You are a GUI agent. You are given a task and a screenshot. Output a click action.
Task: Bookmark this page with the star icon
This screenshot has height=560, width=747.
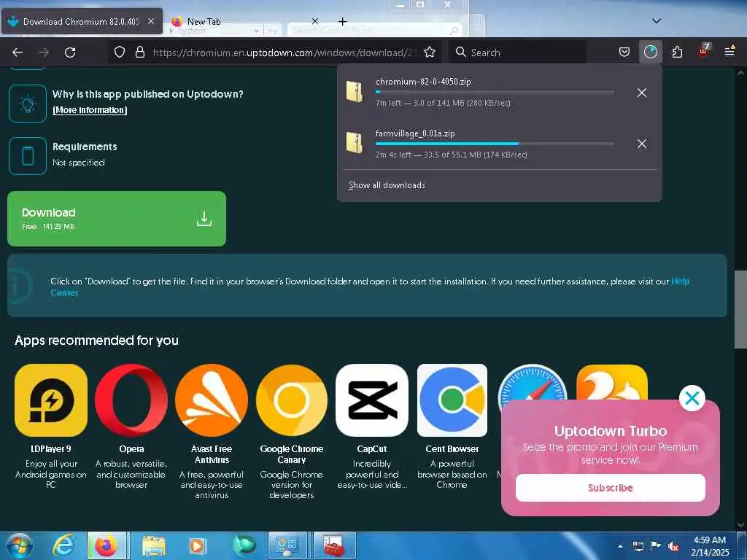click(429, 52)
